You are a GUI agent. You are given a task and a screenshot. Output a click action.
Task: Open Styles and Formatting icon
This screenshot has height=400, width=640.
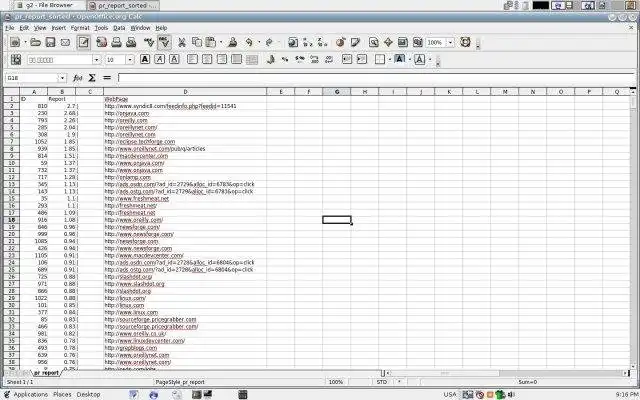pos(16,60)
